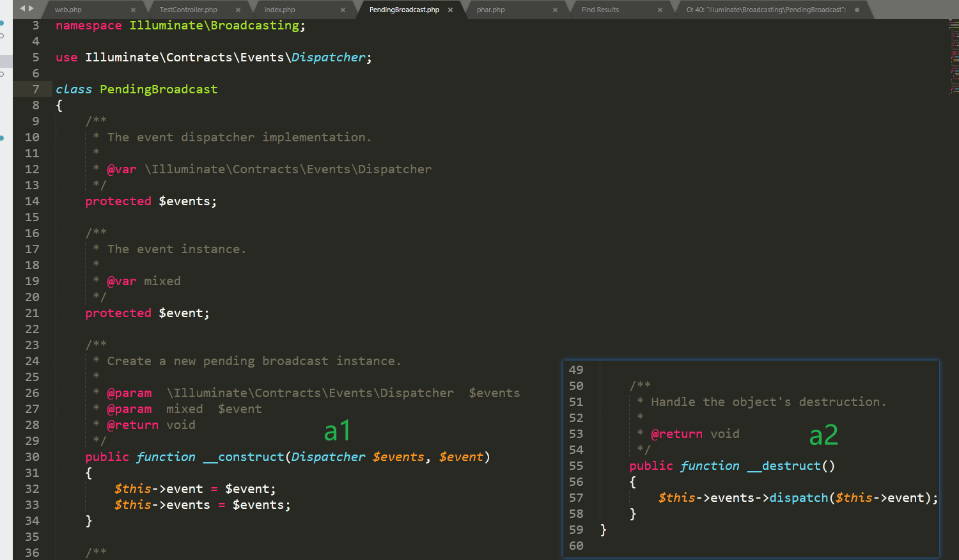This screenshot has width=959, height=560.
Task: Close the web.php tab
Action: tap(133, 10)
